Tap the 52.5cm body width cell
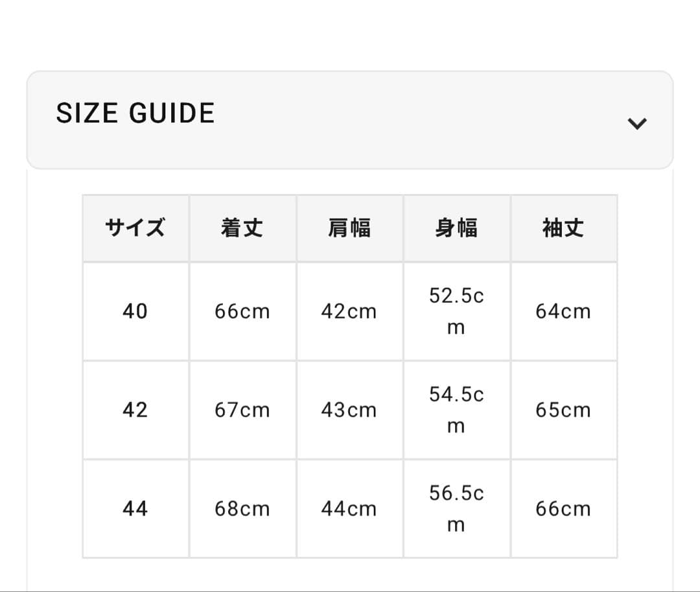The height and width of the screenshot is (592, 700). [456, 312]
